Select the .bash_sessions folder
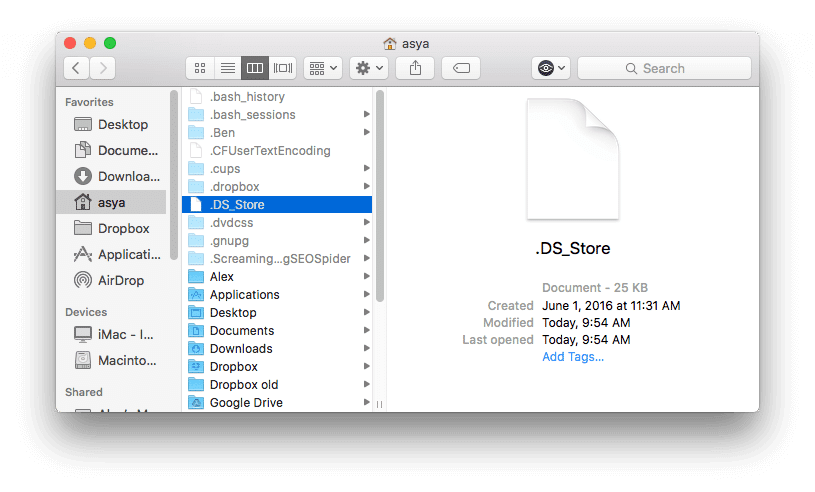 (277, 115)
